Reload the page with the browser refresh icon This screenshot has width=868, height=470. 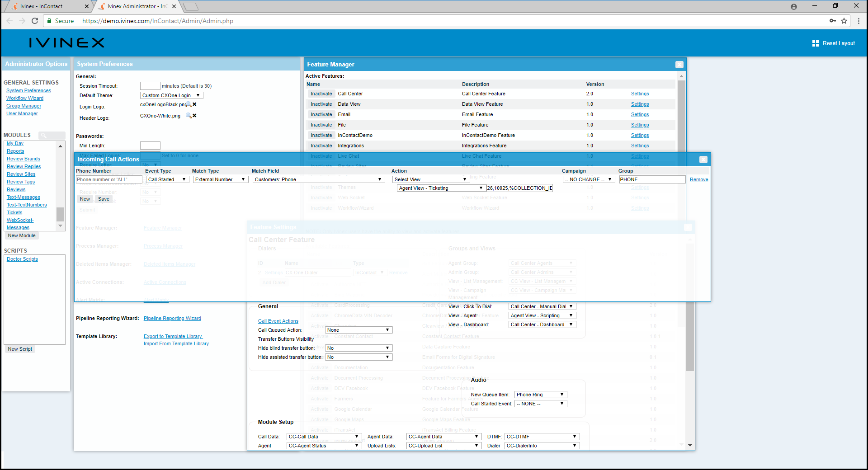click(x=35, y=21)
